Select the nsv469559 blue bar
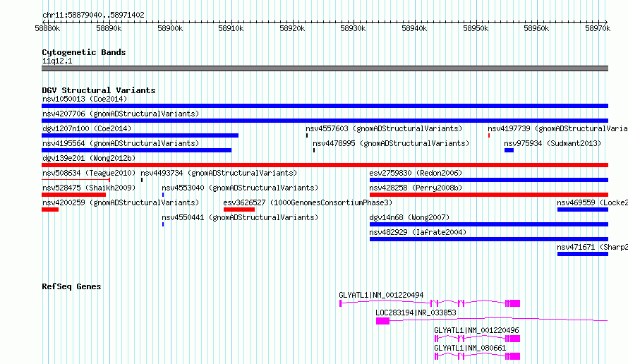 583,210
